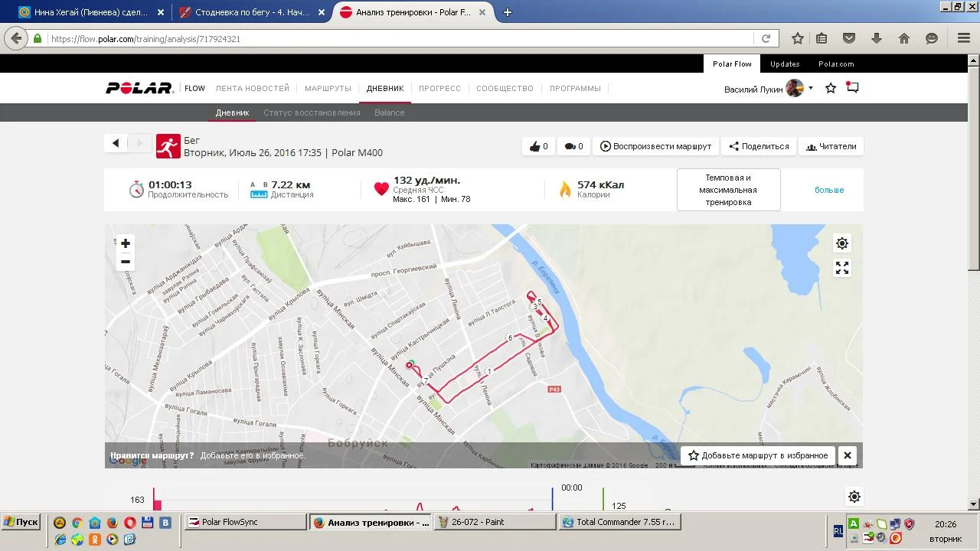Zoom in on the route map

(126, 243)
